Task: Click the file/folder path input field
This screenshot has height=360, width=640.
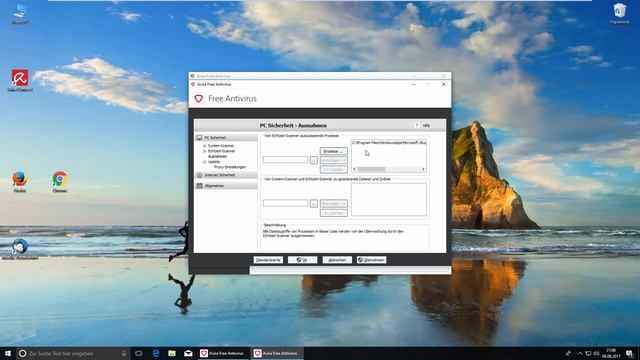Action: [x=285, y=203]
